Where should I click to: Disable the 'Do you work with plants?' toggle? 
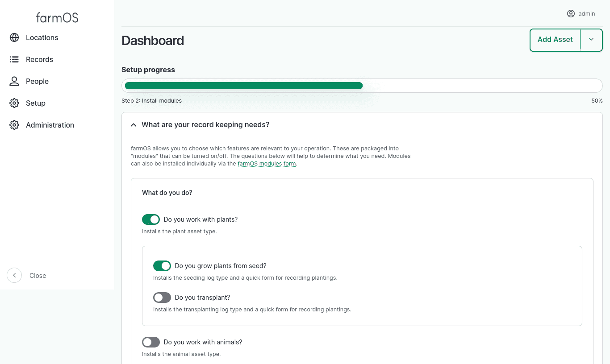click(151, 219)
